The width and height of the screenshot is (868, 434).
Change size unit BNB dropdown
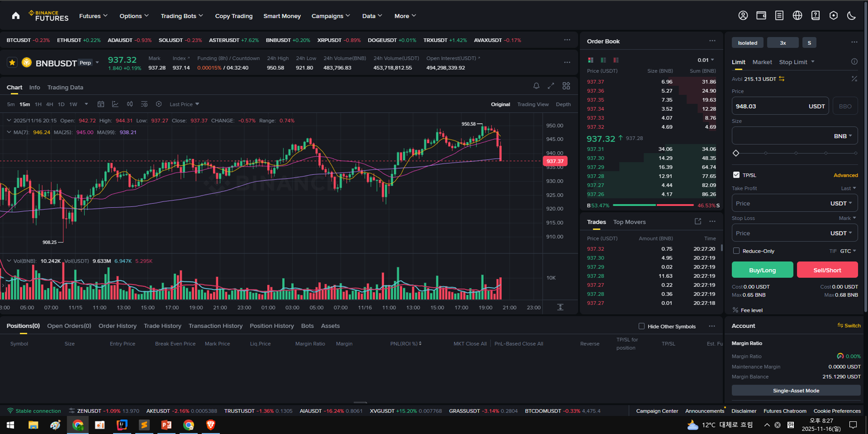[843, 136]
